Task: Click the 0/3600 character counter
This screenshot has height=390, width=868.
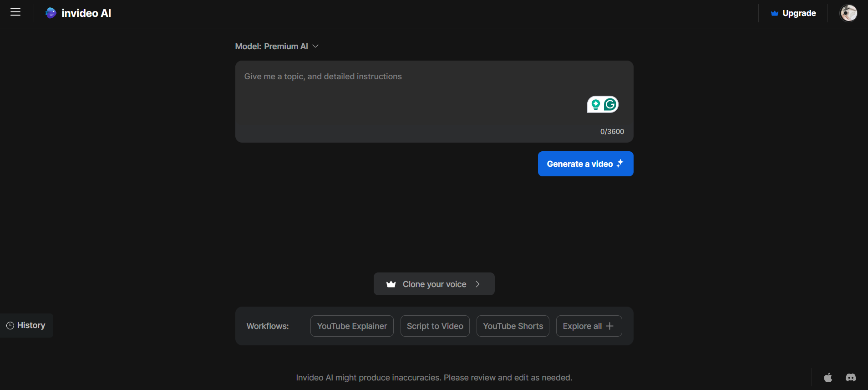Action: [x=612, y=132]
